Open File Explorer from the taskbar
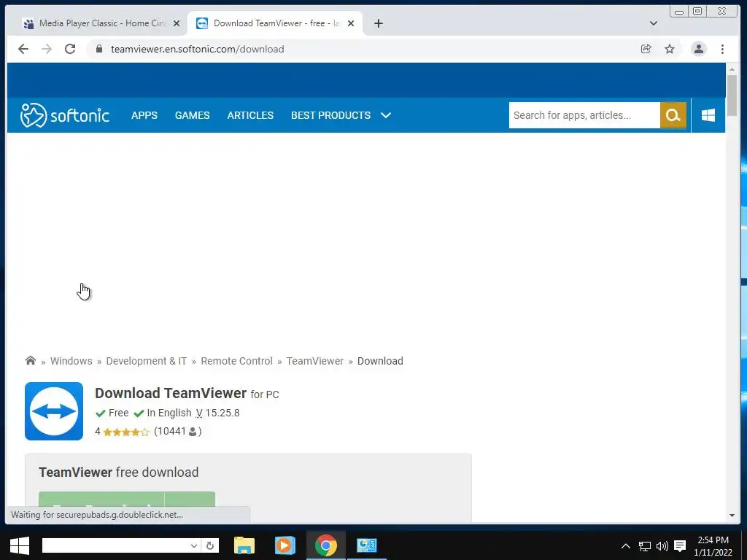 [244, 545]
